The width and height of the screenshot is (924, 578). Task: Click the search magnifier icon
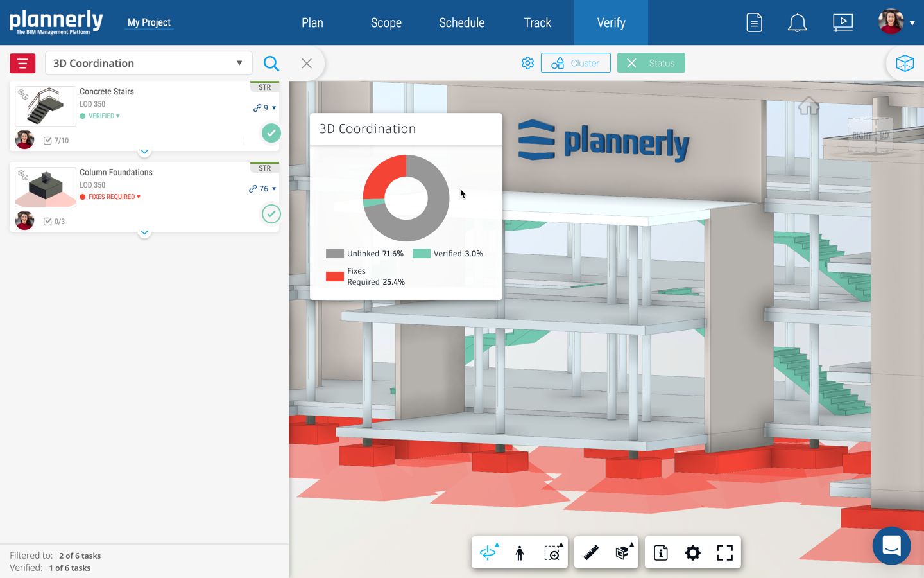point(271,64)
